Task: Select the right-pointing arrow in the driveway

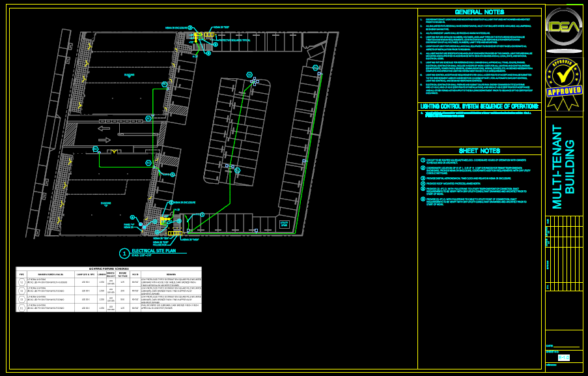Action: 104,138
